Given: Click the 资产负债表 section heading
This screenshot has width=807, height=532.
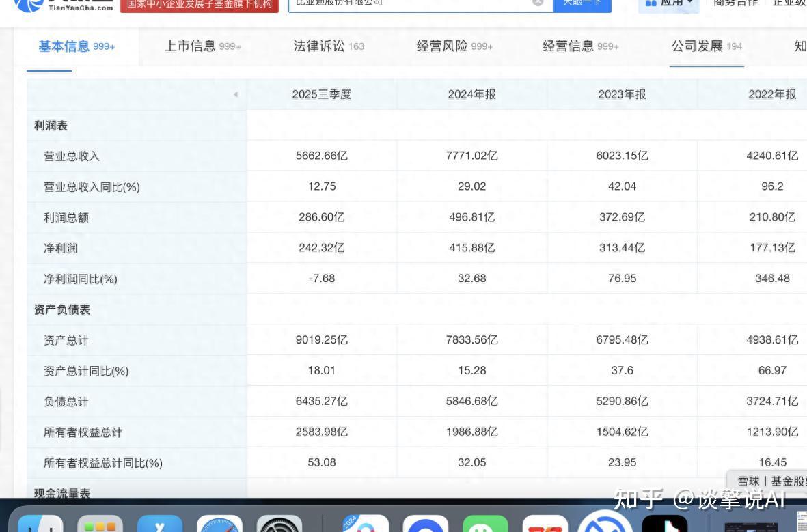Looking at the screenshot, I should (62, 310).
